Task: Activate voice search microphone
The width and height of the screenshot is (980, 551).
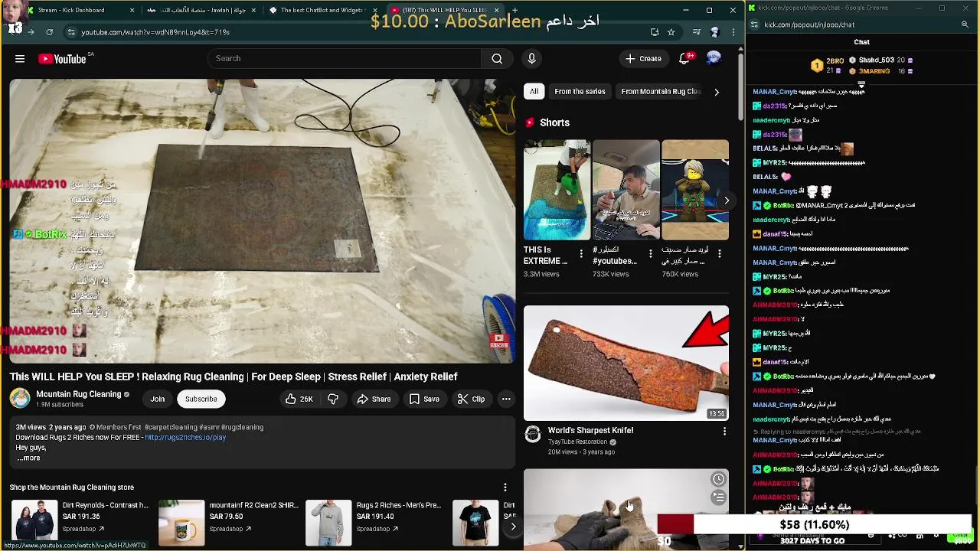Action: 531,58
